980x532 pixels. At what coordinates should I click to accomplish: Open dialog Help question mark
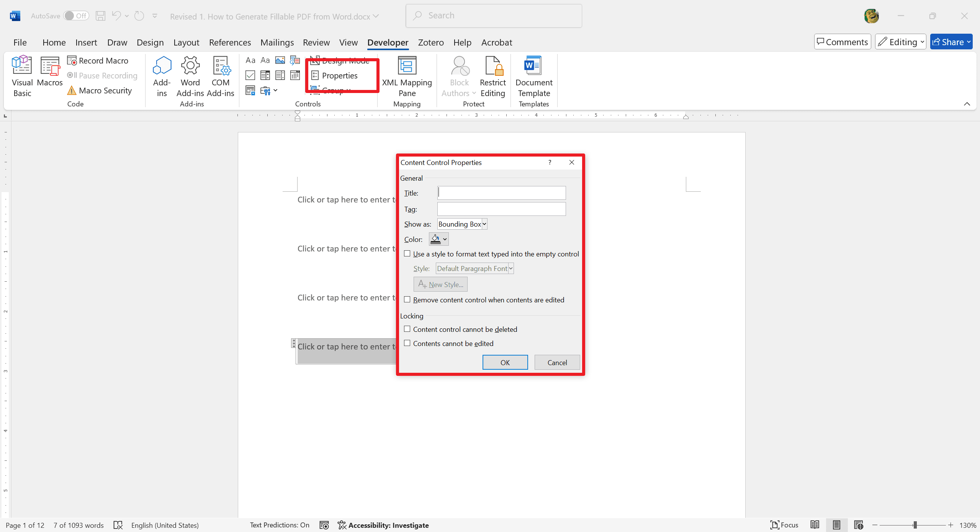[550, 162]
